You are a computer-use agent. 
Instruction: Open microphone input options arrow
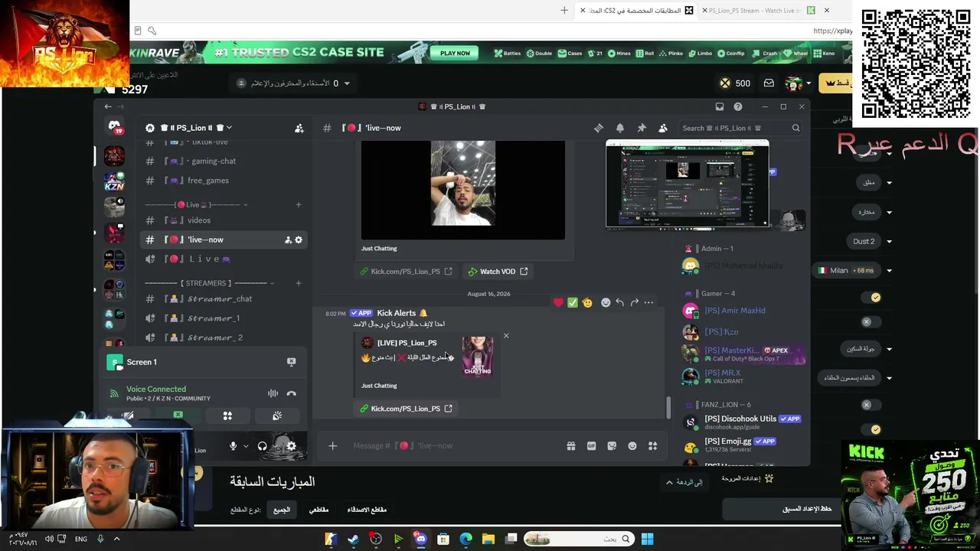pyautogui.click(x=246, y=446)
